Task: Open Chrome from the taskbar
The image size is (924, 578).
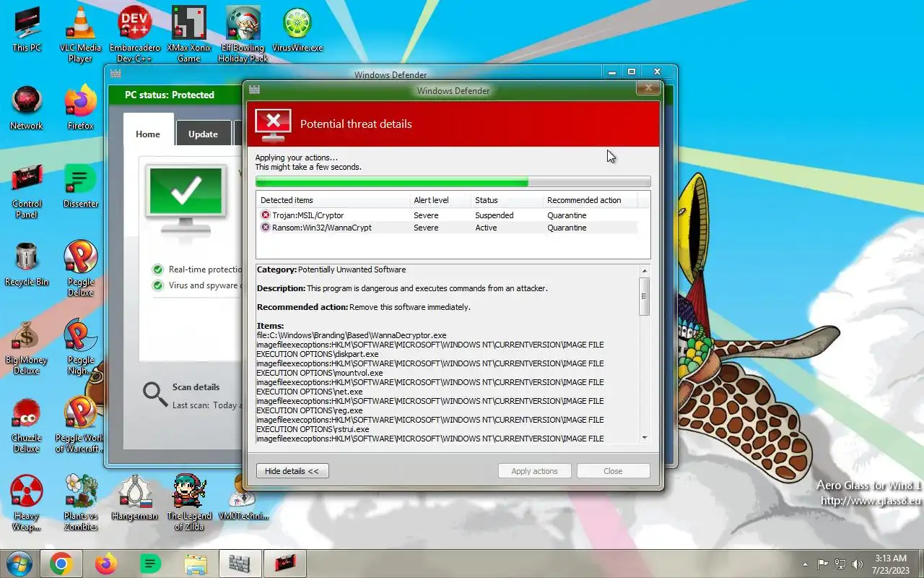Action: 61,564
